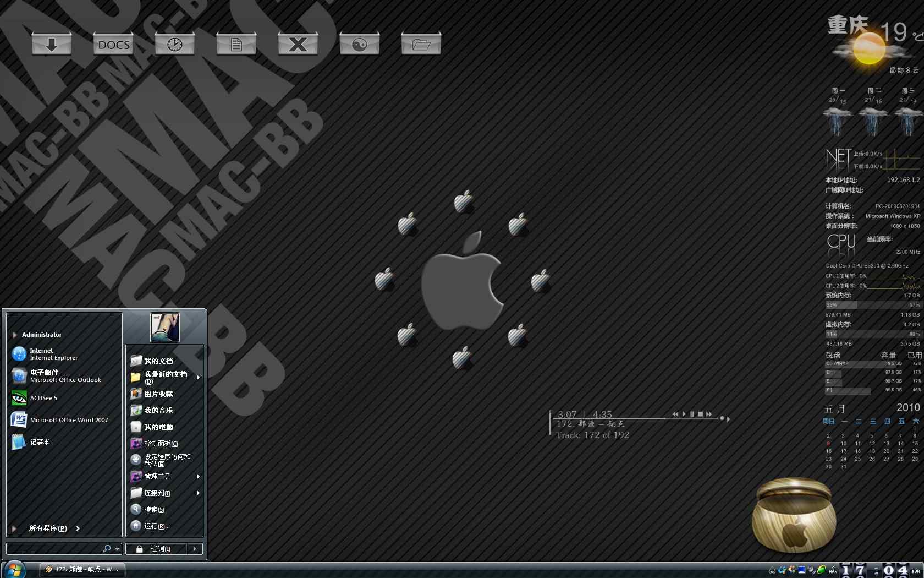Stop the music widget playback
The image size is (924, 578).
point(700,414)
